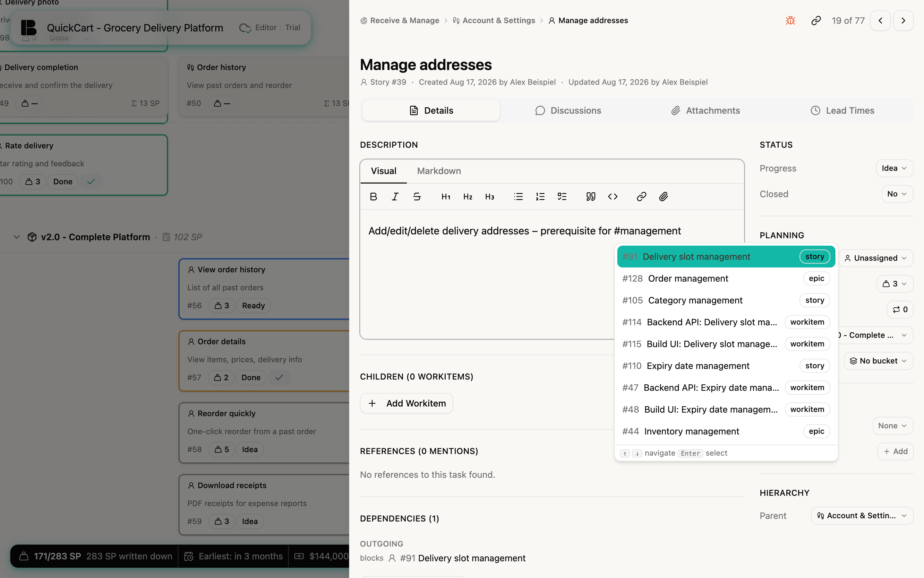Click the Add button in sidebar

[x=895, y=451]
